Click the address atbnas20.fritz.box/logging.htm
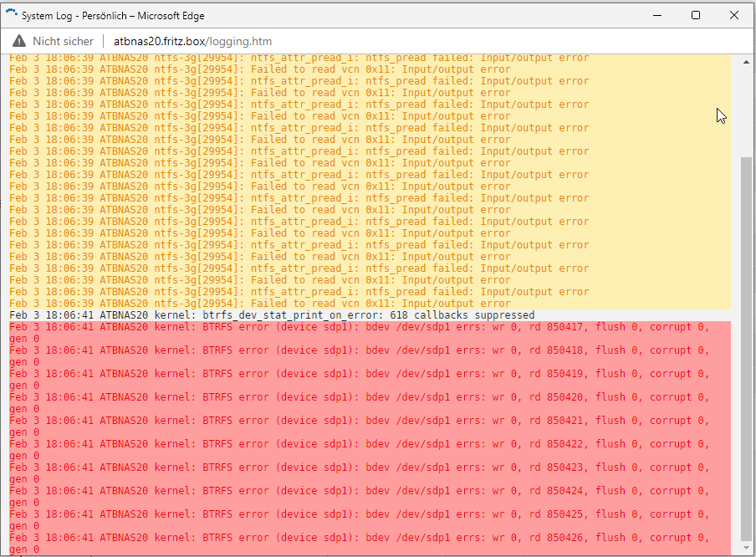This screenshot has width=756, height=557. [x=193, y=42]
